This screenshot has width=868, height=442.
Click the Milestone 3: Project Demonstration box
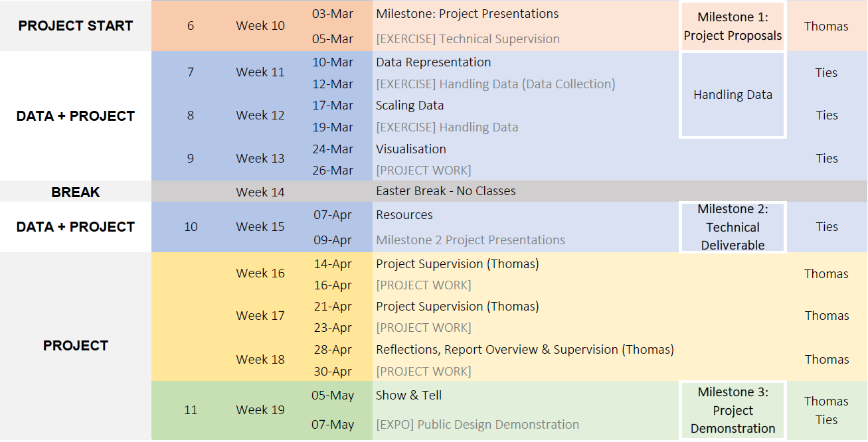coord(733,410)
